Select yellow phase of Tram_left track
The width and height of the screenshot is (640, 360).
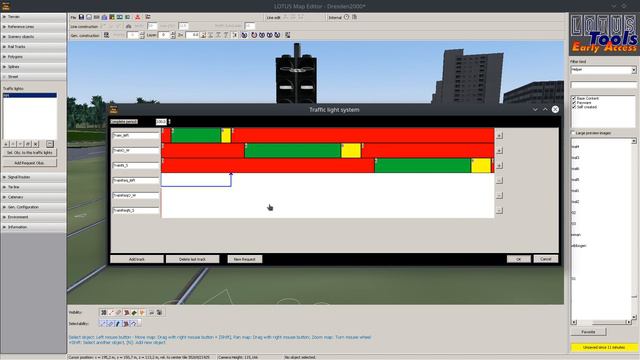pyautogui.click(x=226, y=136)
